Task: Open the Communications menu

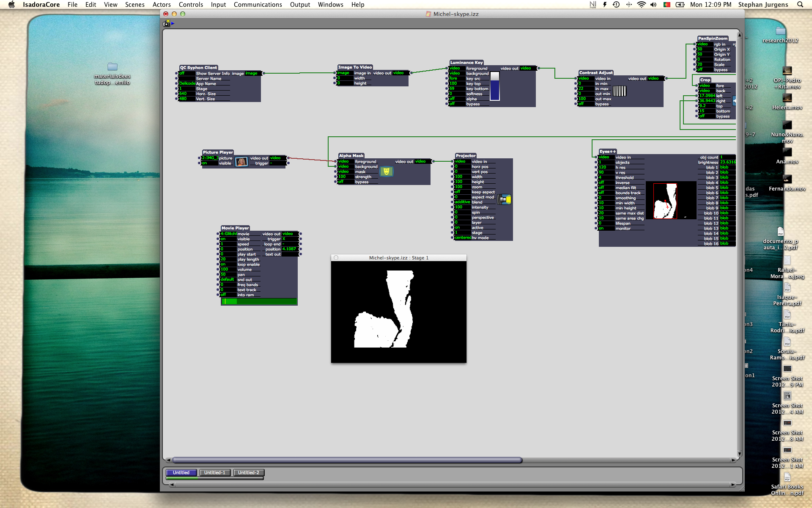Action: [x=258, y=5]
